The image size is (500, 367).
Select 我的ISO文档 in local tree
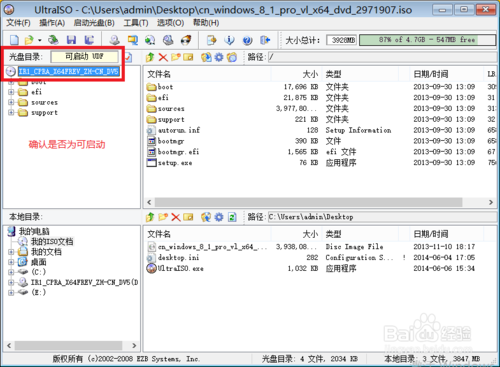click(x=52, y=241)
